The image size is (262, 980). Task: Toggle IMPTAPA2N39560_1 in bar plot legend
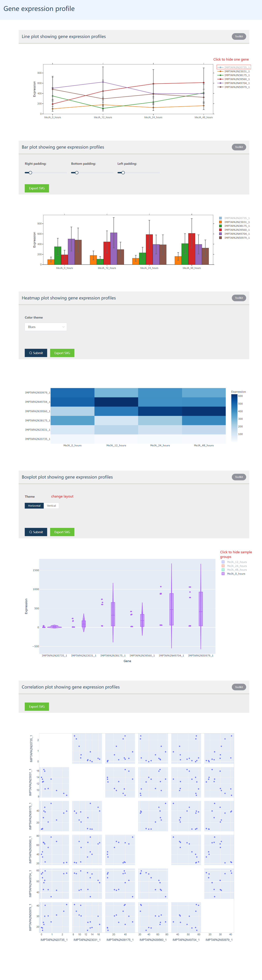[235, 230]
